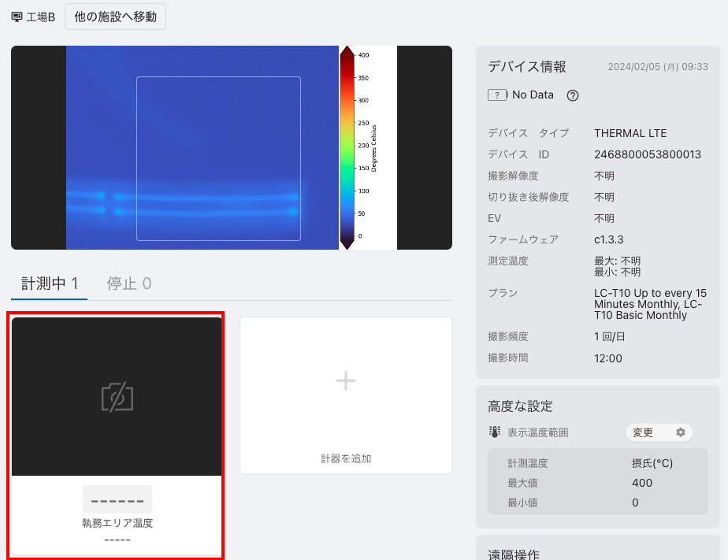Click the 撮影時間 value 12:00
728x560 pixels.
tap(607, 358)
